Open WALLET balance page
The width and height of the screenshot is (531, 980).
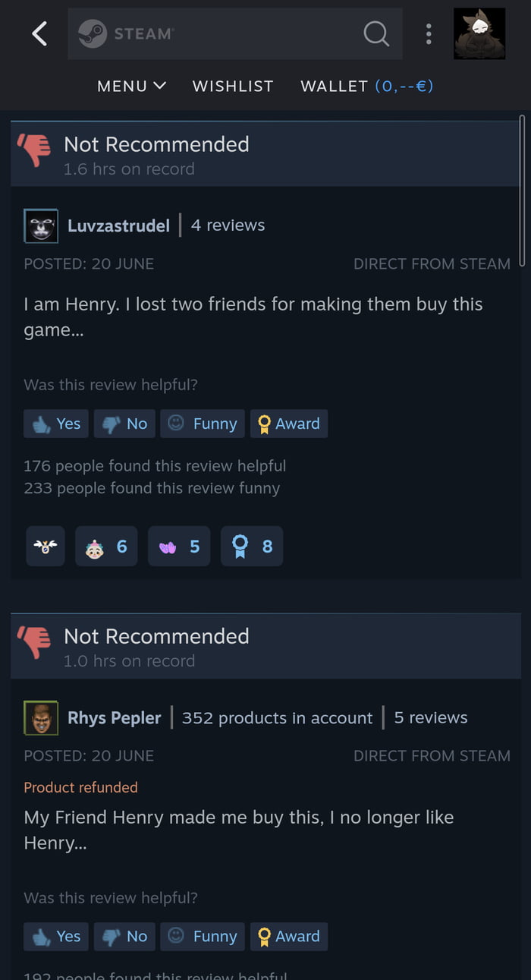coord(367,86)
